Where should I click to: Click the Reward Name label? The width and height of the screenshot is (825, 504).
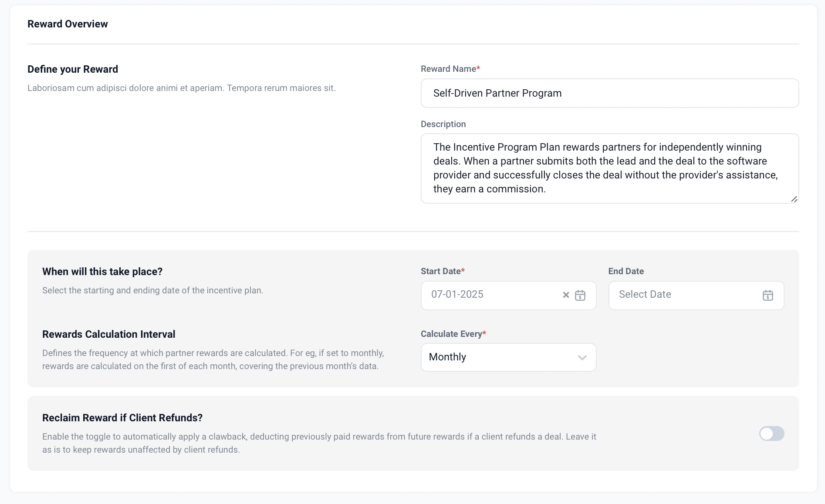tap(448, 69)
